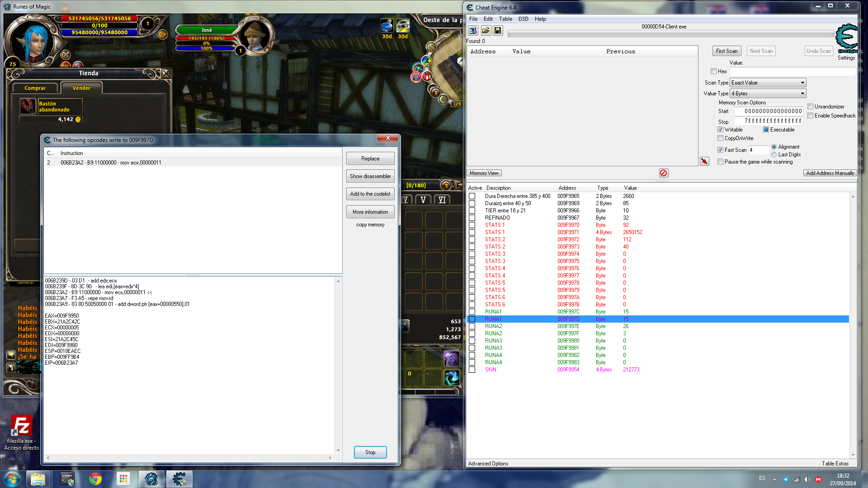The width and height of the screenshot is (868, 488).
Task: Enable the Speedhack checkbox
Action: point(811,116)
